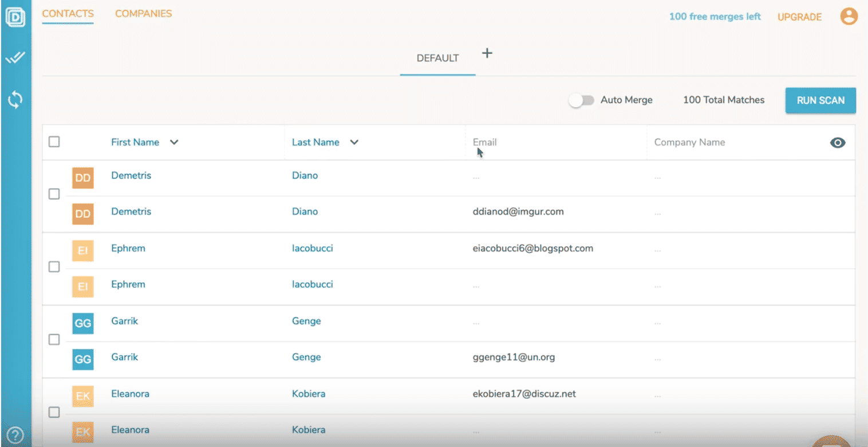Click the column visibility eye icon
Screen dimensions: 868x447
[x=838, y=143]
